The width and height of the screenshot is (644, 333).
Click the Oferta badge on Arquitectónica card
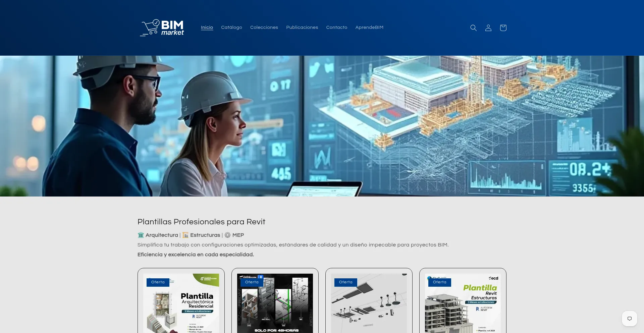(x=158, y=282)
